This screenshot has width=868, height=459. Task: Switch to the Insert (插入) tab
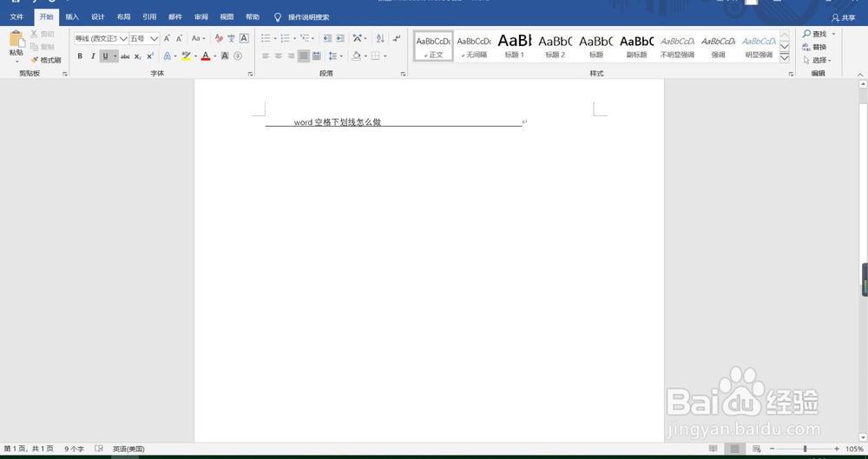[x=72, y=17]
